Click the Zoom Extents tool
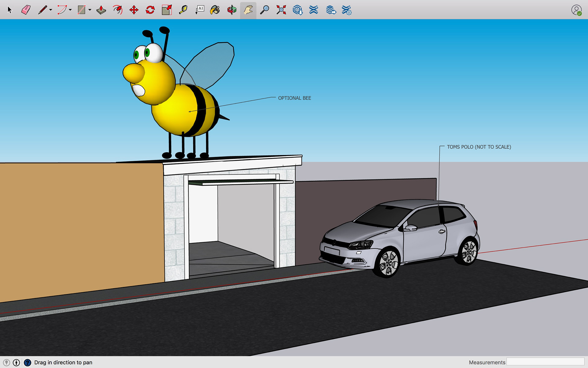This screenshot has height=368, width=588. (281, 10)
